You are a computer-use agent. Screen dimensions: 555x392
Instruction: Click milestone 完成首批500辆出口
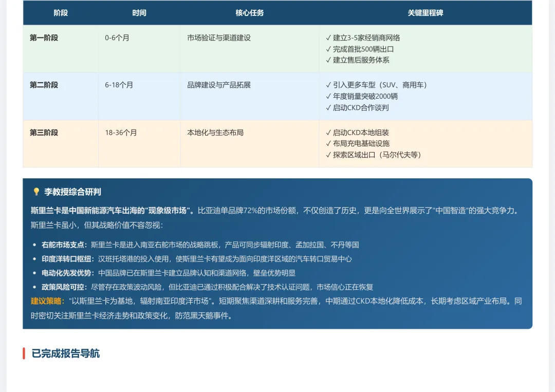click(x=360, y=49)
